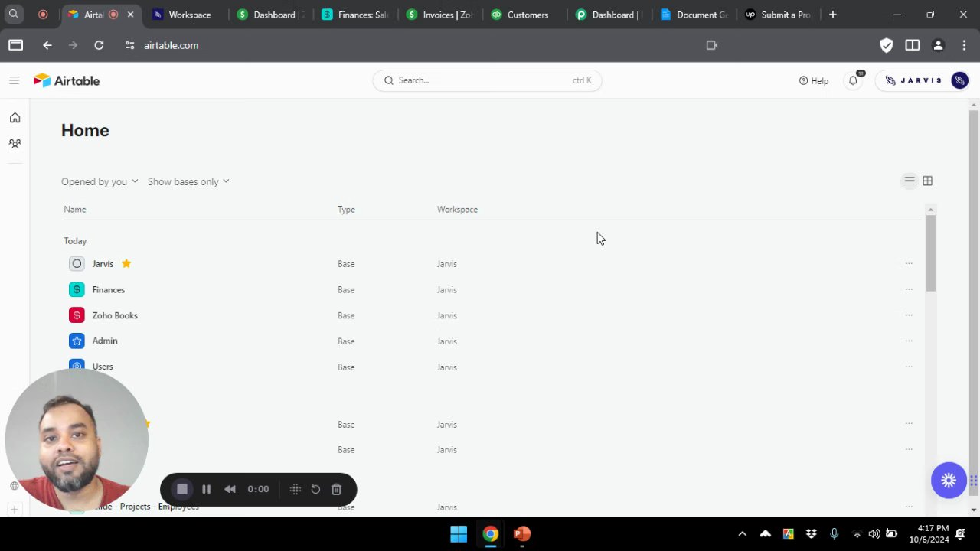Open the Home icon in the sidebar
The height and width of the screenshot is (551, 980).
15,118
